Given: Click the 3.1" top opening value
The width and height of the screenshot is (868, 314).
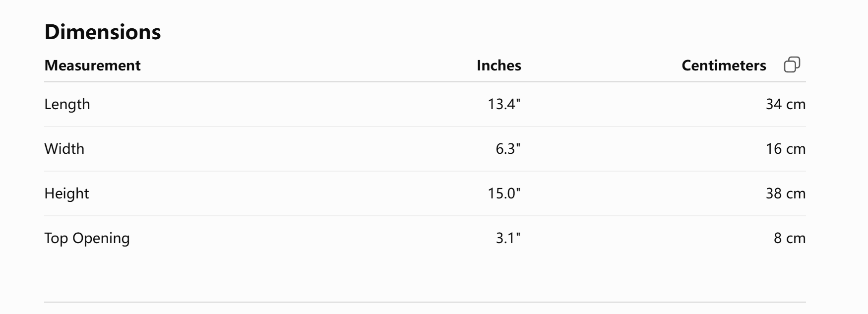Looking at the screenshot, I should click(508, 238).
